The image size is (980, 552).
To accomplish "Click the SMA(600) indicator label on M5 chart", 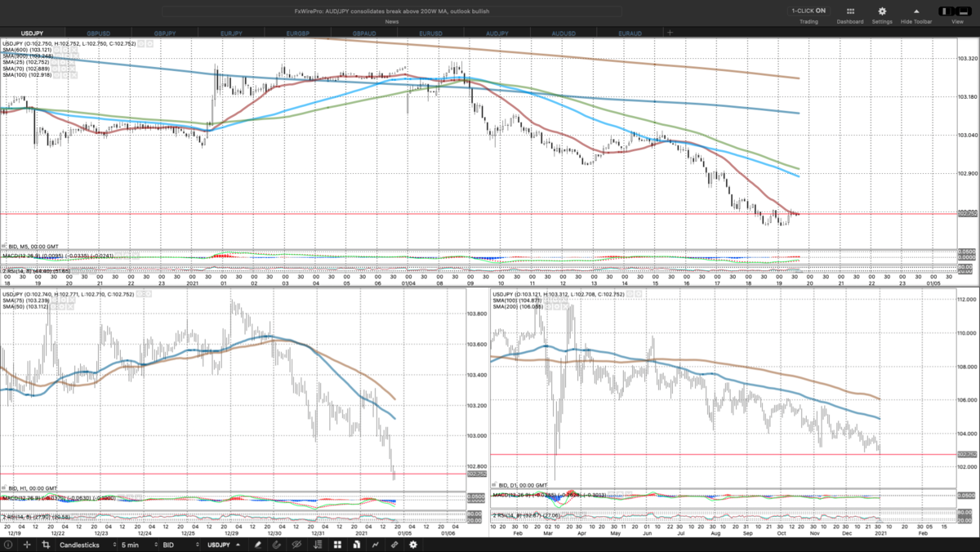I will click(x=28, y=49).
